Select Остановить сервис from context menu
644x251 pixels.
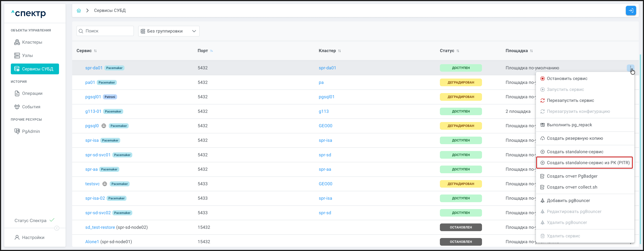[567, 79]
